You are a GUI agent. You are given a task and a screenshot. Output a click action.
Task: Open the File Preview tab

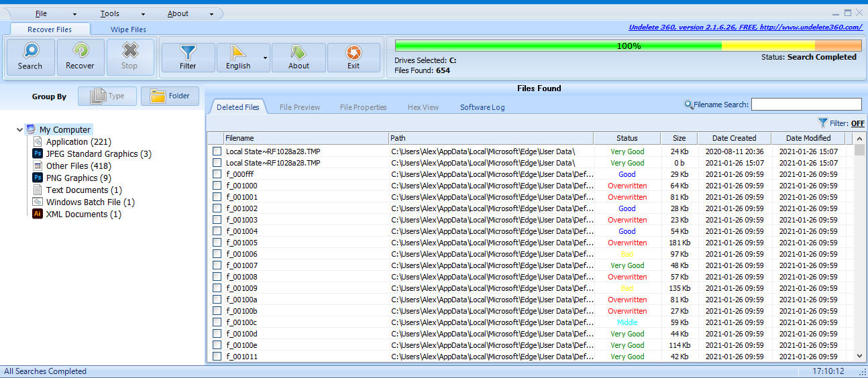[x=300, y=107]
